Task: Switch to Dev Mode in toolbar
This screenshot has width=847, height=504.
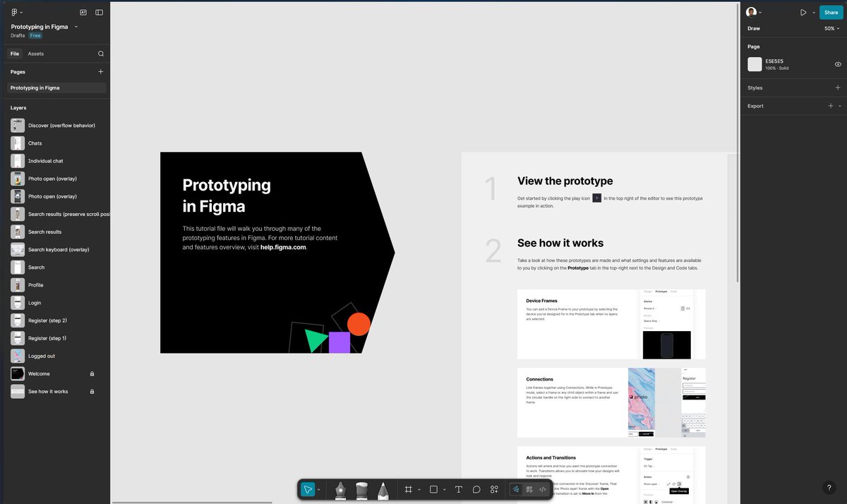Action: point(543,489)
